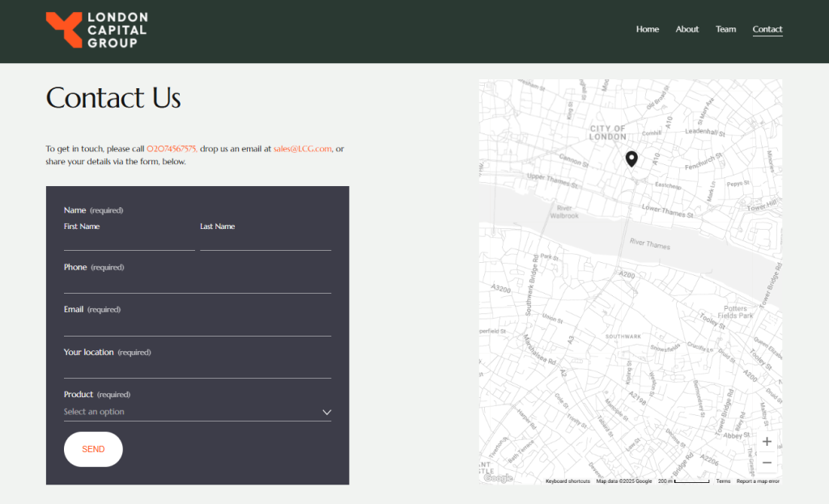Select the Contact nav item

767,29
